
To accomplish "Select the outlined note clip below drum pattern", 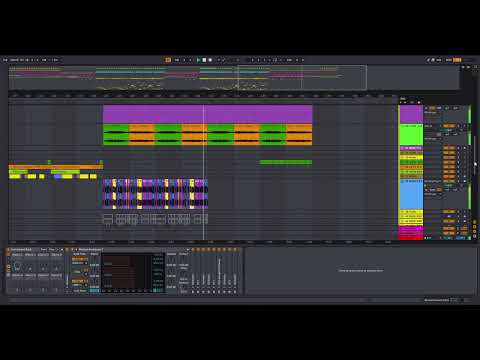I will click(x=155, y=219).
